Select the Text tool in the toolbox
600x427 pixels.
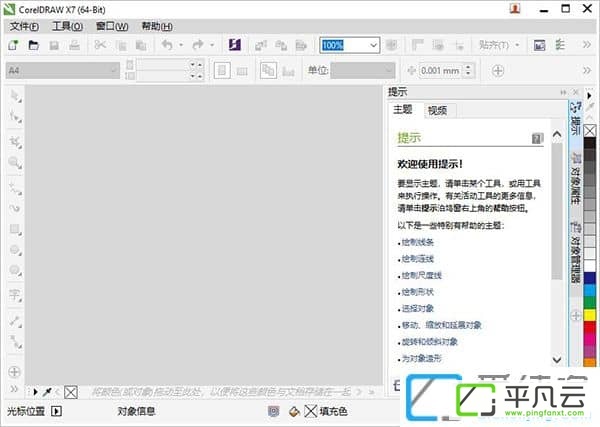click(x=15, y=295)
